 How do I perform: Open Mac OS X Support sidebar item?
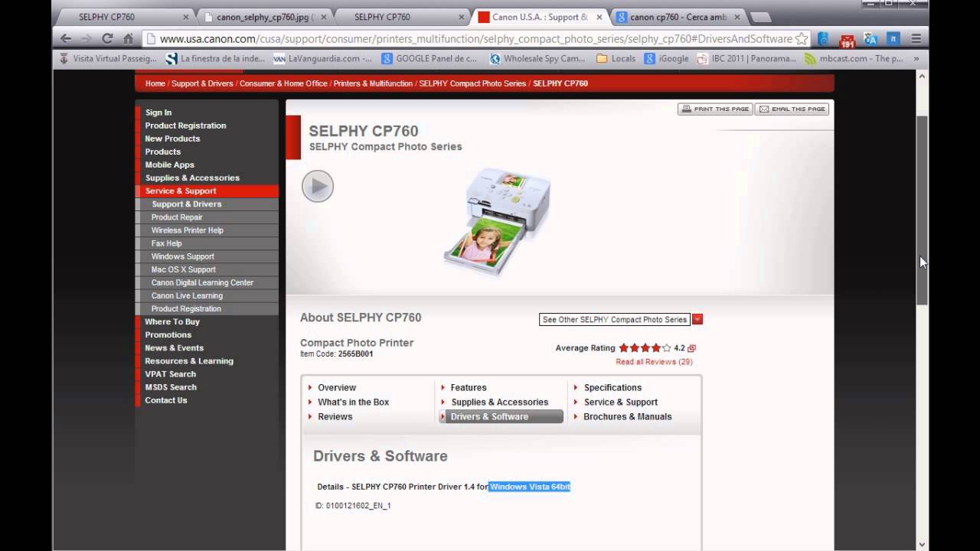tap(183, 269)
